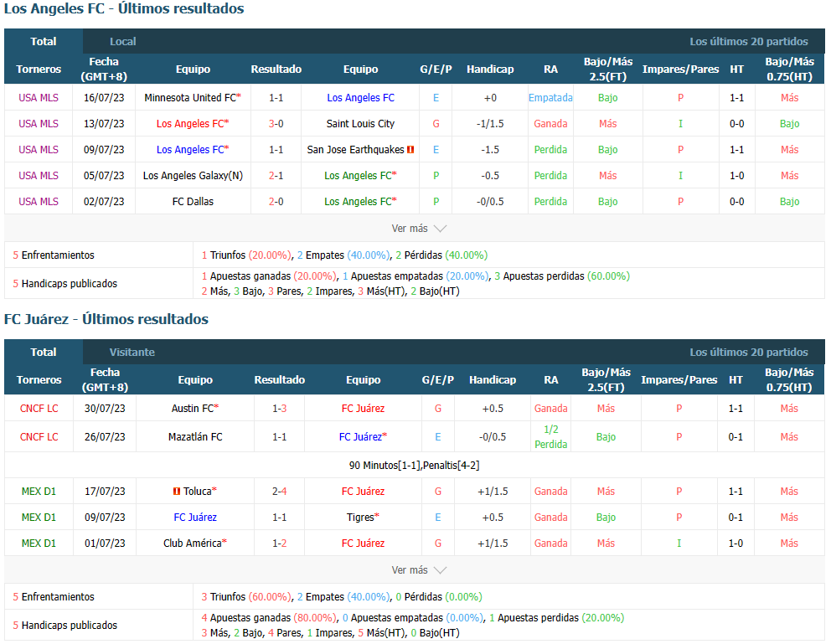Click handicap '+1/1.5' in Toluca row
Image resolution: width=831 pixels, height=644 pixels.
[493, 492]
